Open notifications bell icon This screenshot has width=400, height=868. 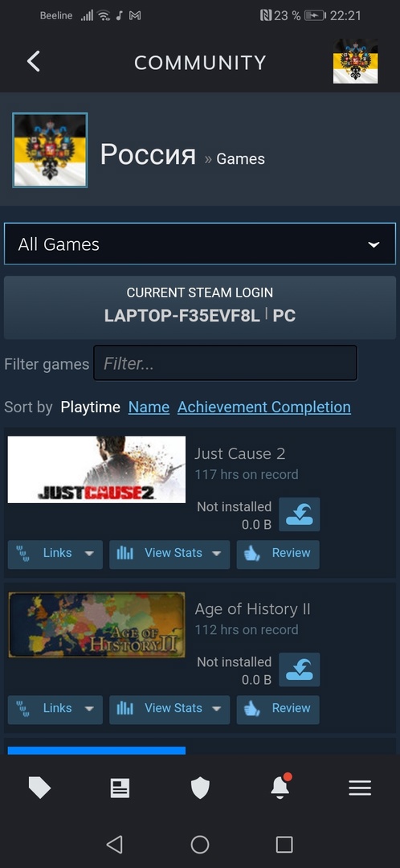tap(280, 786)
